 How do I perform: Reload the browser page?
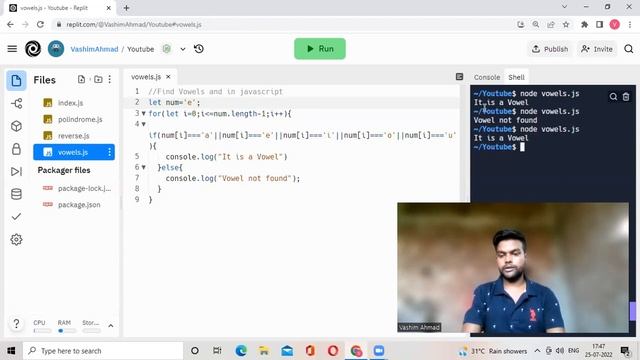coord(40,24)
